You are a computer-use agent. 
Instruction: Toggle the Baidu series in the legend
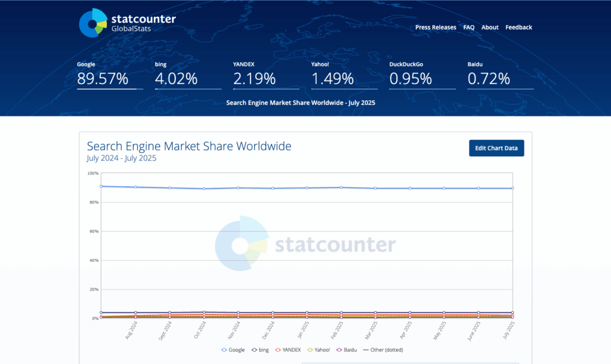click(x=347, y=350)
